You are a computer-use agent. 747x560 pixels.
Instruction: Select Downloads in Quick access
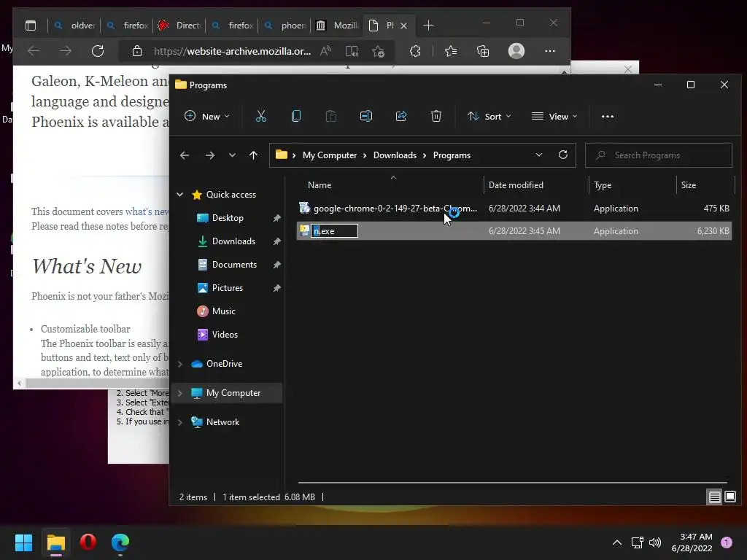pos(233,241)
